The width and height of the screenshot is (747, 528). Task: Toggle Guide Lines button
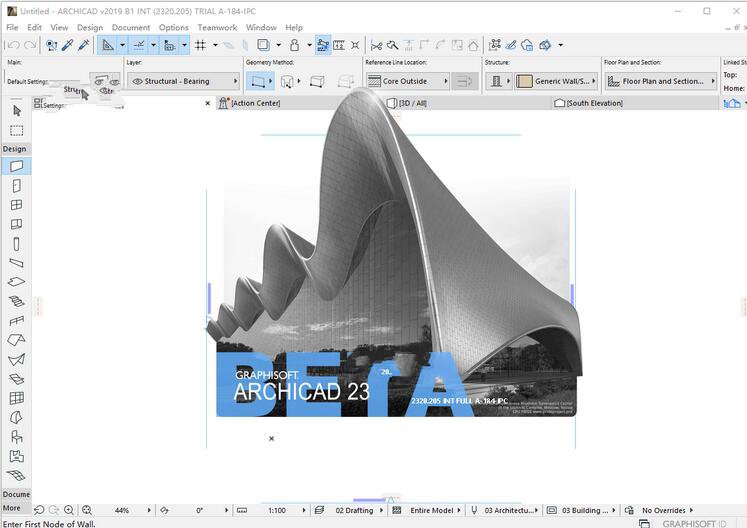pyautogui.click(x=108, y=45)
